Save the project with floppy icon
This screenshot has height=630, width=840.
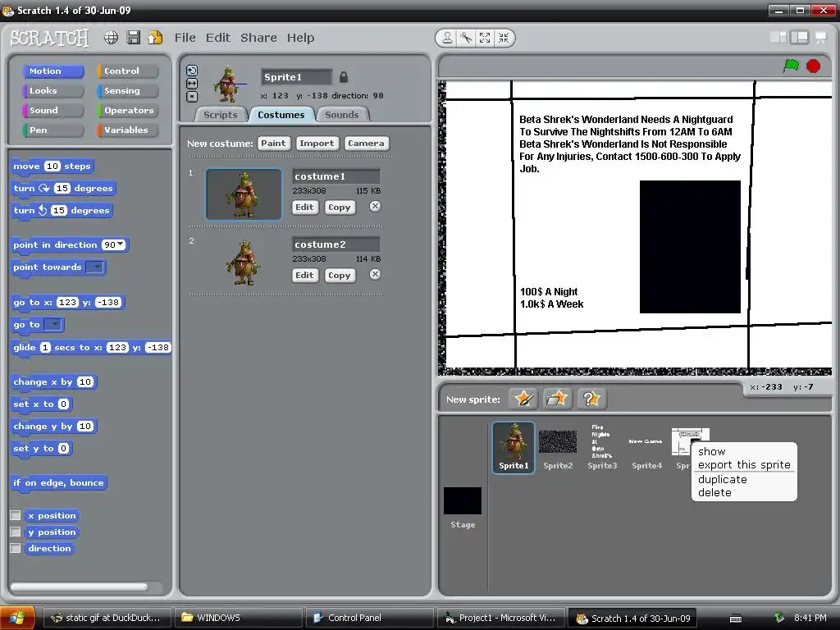(x=134, y=38)
